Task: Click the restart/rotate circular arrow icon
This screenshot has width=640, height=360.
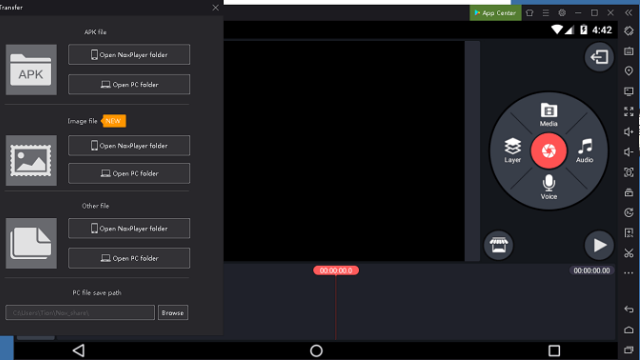Action: [629, 212]
